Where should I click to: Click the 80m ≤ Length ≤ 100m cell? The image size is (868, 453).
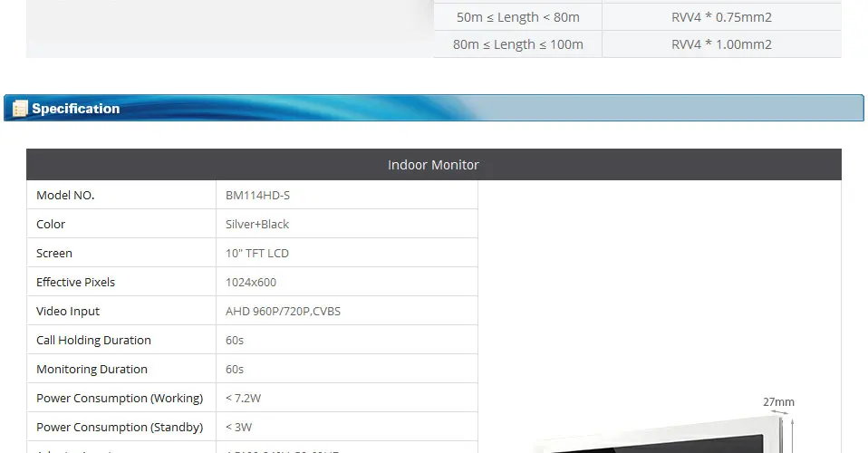pyautogui.click(x=518, y=44)
